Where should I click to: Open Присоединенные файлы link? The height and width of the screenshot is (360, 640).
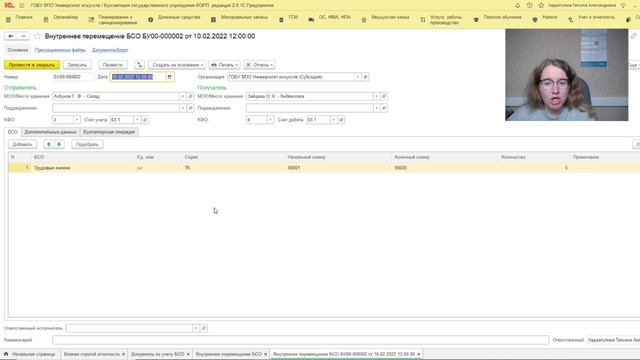pyautogui.click(x=60, y=50)
